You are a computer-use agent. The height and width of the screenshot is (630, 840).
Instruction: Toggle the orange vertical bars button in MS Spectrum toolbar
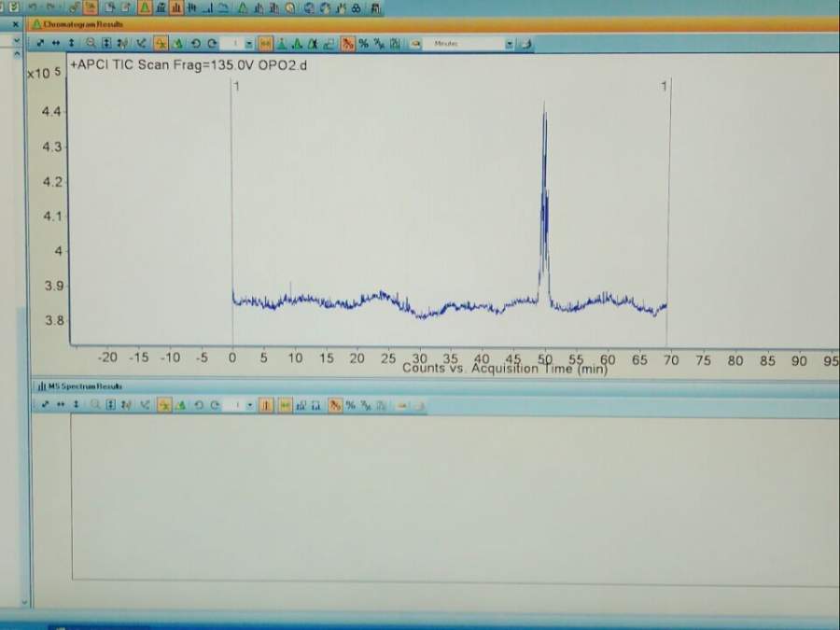(x=266, y=405)
